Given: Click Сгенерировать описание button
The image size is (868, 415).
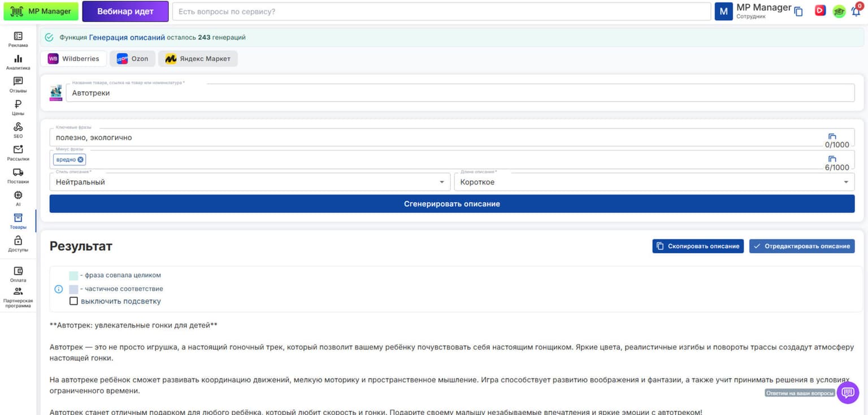Looking at the screenshot, I should coord(452,204).
